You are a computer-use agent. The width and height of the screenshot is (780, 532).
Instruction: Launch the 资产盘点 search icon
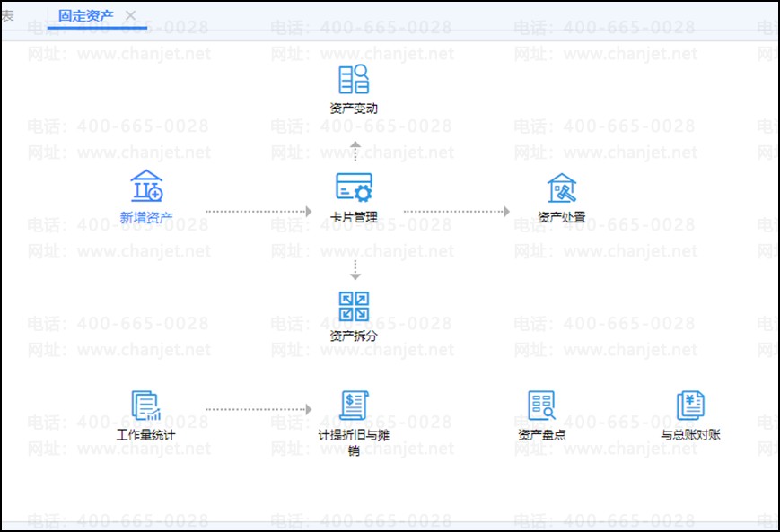coord(541,406)
